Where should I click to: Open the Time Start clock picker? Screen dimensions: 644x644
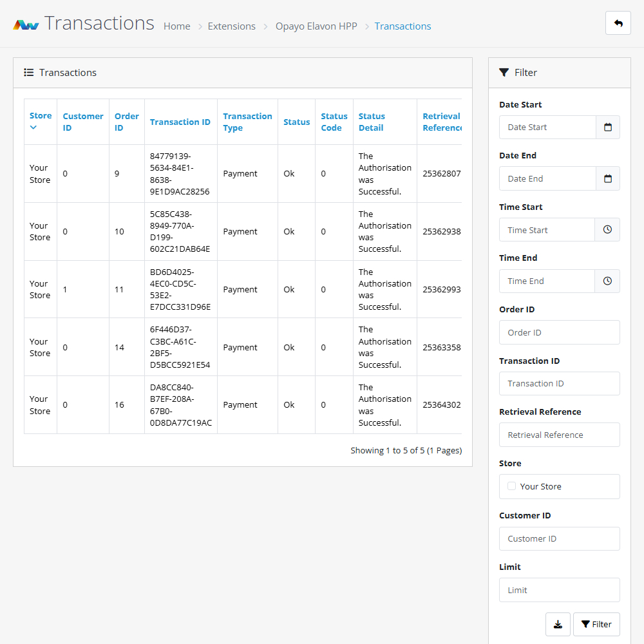(607, 230)
